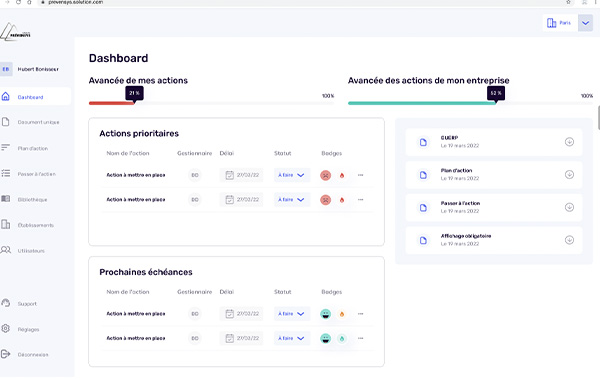600x380 pixels.
Task: Click the red progress bar under Avancée de mes actions
Action: click(x=111, y=103)
